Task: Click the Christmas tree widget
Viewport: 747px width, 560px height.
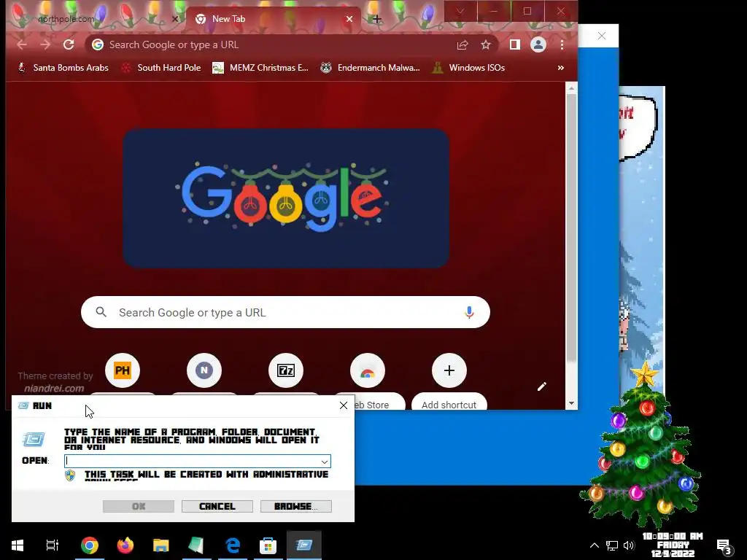Action: click(x=640, y=446)
